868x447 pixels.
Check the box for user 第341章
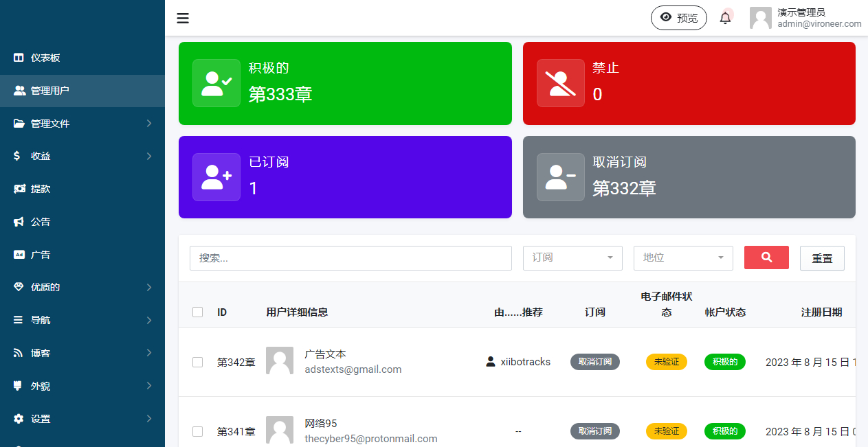(x=198, y=431)
